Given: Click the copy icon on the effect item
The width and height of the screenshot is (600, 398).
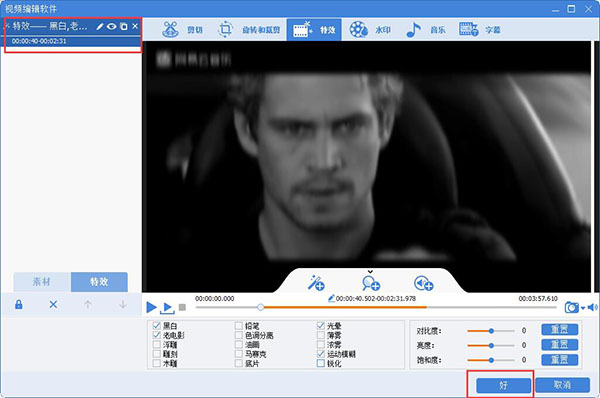Looking at the screenshot, I should (x=124, y=26).
